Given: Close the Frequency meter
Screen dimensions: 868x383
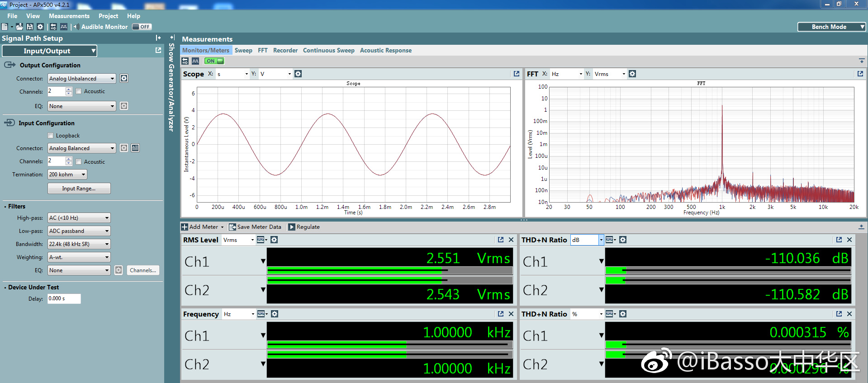Looking at the screenshot, I should (511, 314).
